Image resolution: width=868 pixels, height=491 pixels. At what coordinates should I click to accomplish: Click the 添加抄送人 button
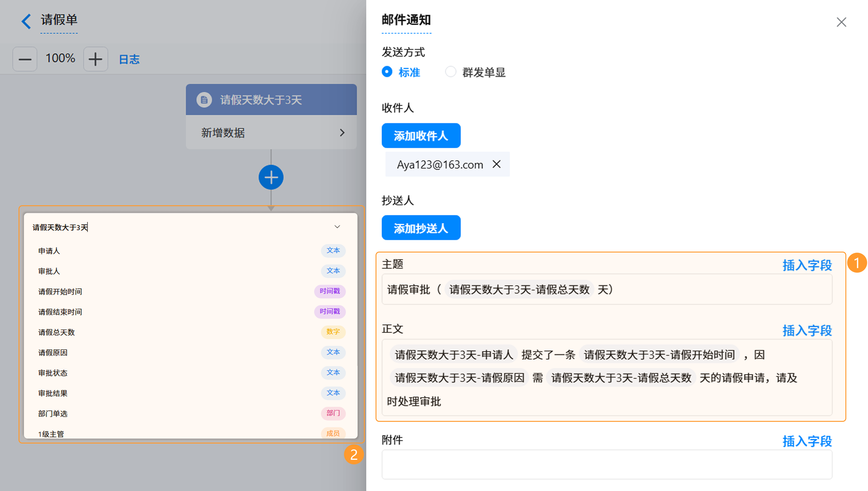tap(421, 228)
